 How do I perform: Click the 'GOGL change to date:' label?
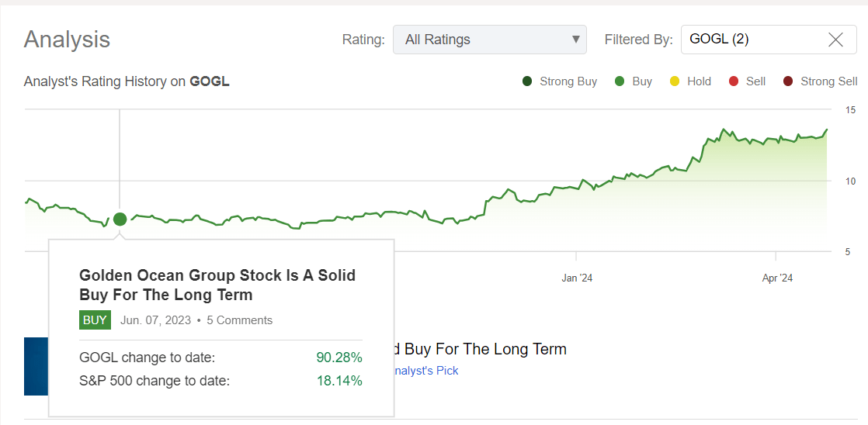148,358
